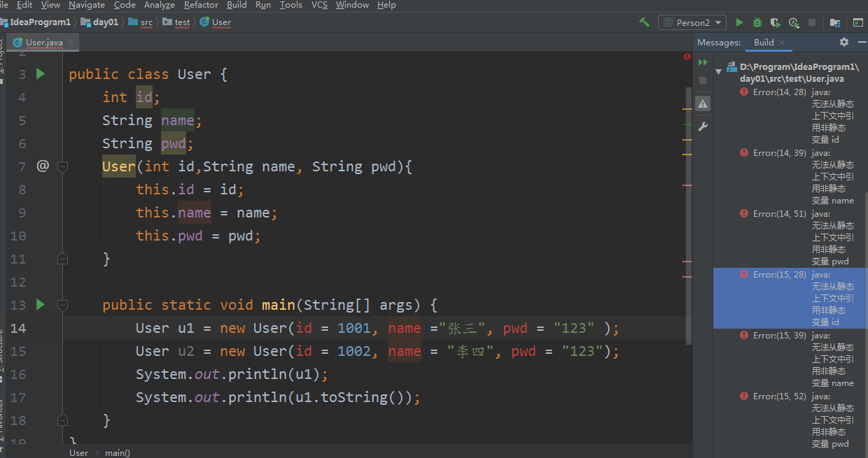Screen dimensions: 868x458
Task: Open the Person2 run configuration dropdown
Action: pyautogui.click(x=692, y=22)
